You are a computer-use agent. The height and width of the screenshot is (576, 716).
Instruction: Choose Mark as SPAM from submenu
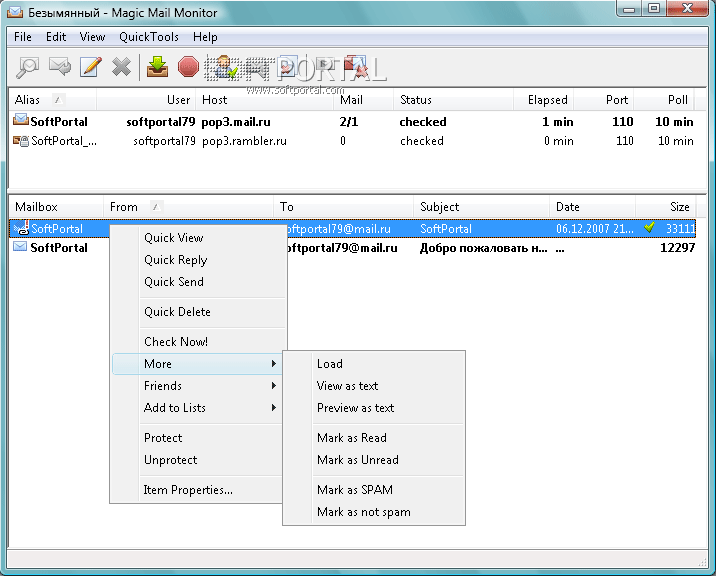tap(354, 490)
